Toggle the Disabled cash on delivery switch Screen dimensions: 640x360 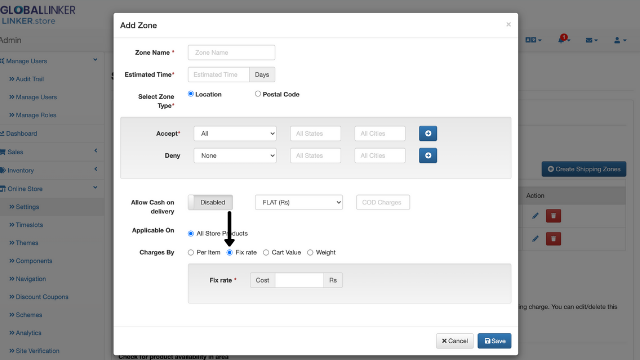click(x=210, y=202)
